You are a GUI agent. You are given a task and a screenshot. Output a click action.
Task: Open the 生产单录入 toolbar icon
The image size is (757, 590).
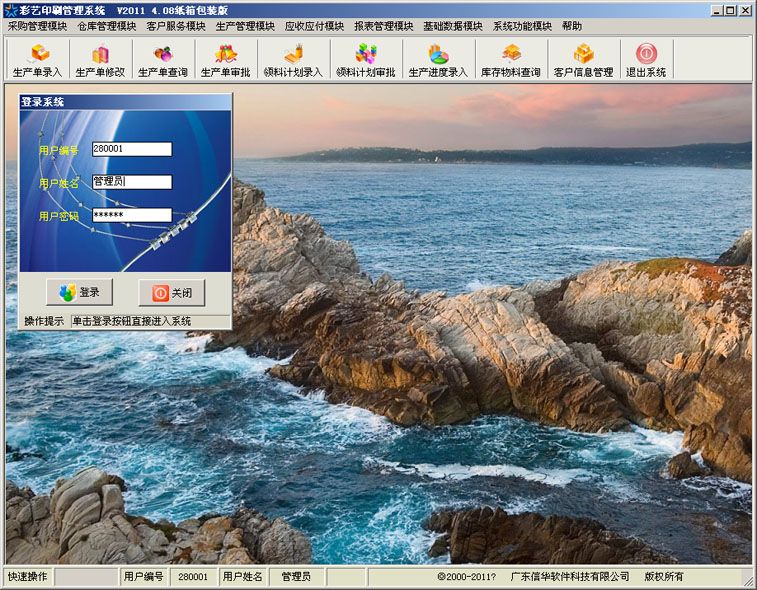[x=38, y=60]
